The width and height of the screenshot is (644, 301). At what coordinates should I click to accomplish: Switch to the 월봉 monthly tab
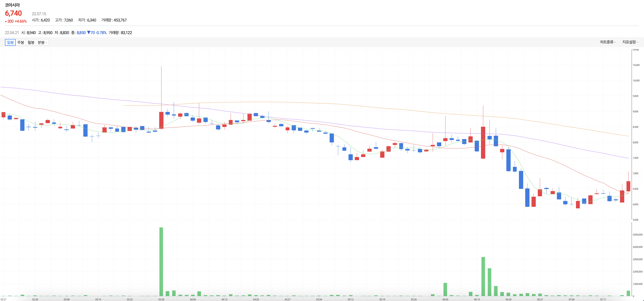click(x=31, y=42)
